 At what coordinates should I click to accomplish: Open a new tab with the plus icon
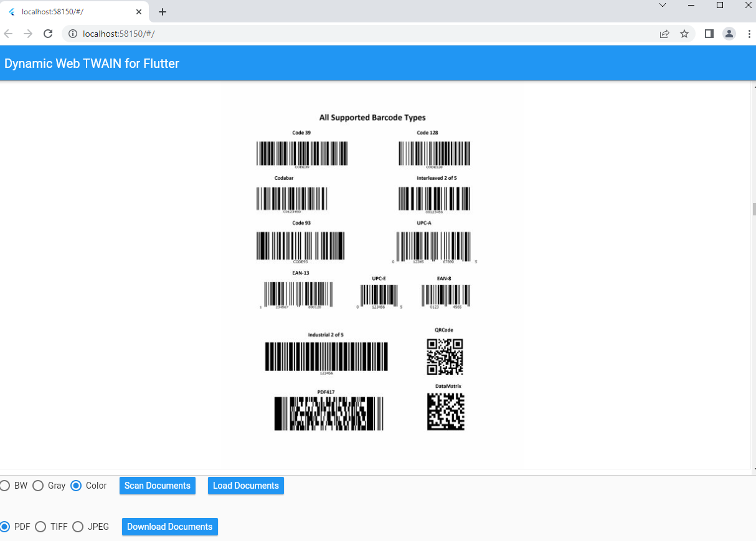pos(163,12)
